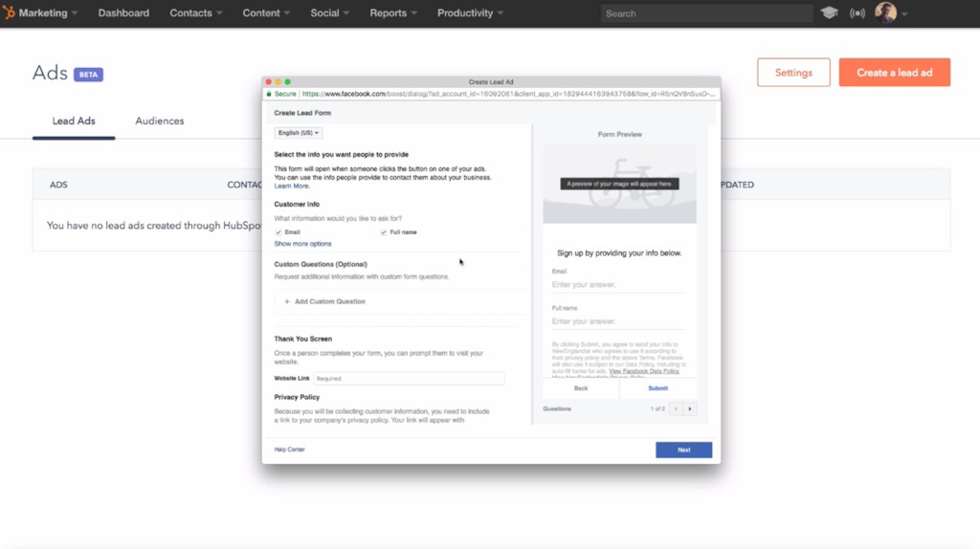Open the HubSpot Academy graduation cap icon
The height and width of the screenshot is (549, 980).
[x=829, y=12]
